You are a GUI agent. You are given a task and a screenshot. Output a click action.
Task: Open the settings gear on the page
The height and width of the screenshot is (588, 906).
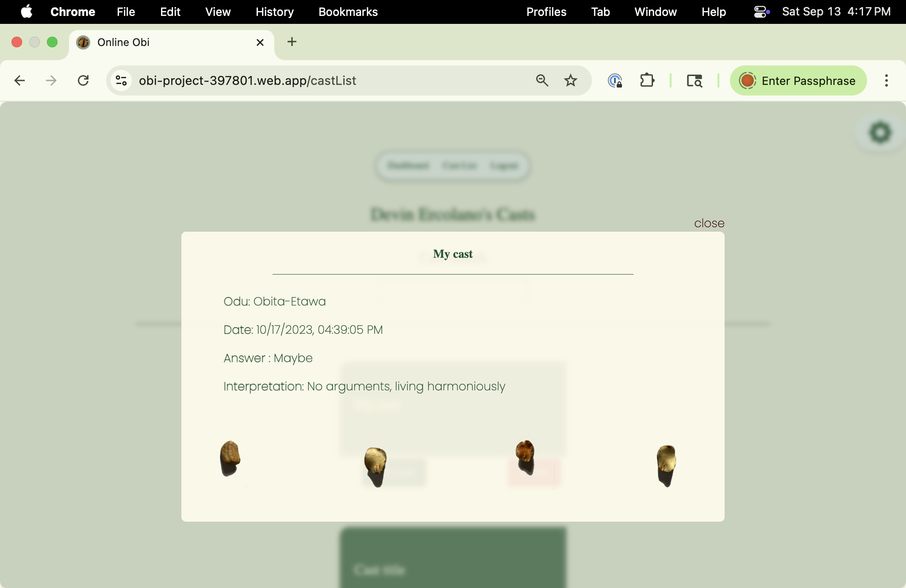click(880, 132)
